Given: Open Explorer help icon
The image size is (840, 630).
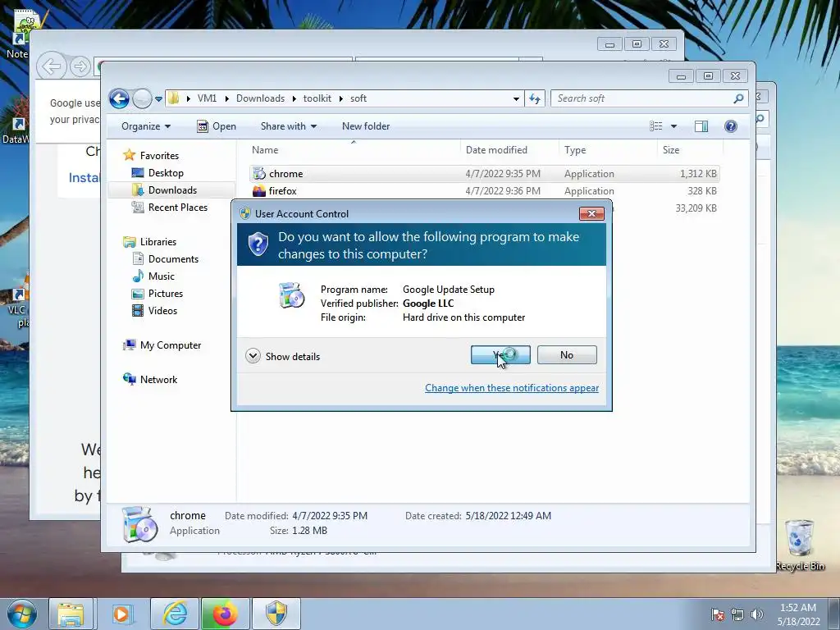Looking at the screenshot, I should click(731, 126).
